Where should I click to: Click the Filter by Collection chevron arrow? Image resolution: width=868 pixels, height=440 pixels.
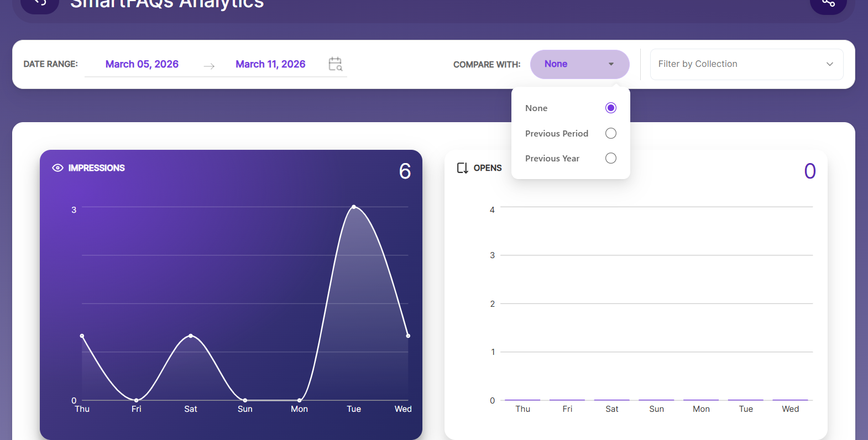click(x=829, y=64)
